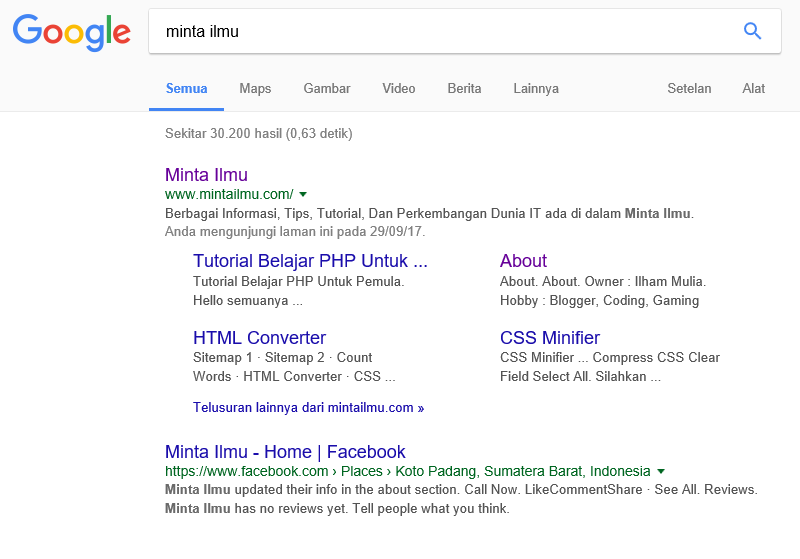Switch to the Gambar tab

pyautogui.click(x=327, y=88)
